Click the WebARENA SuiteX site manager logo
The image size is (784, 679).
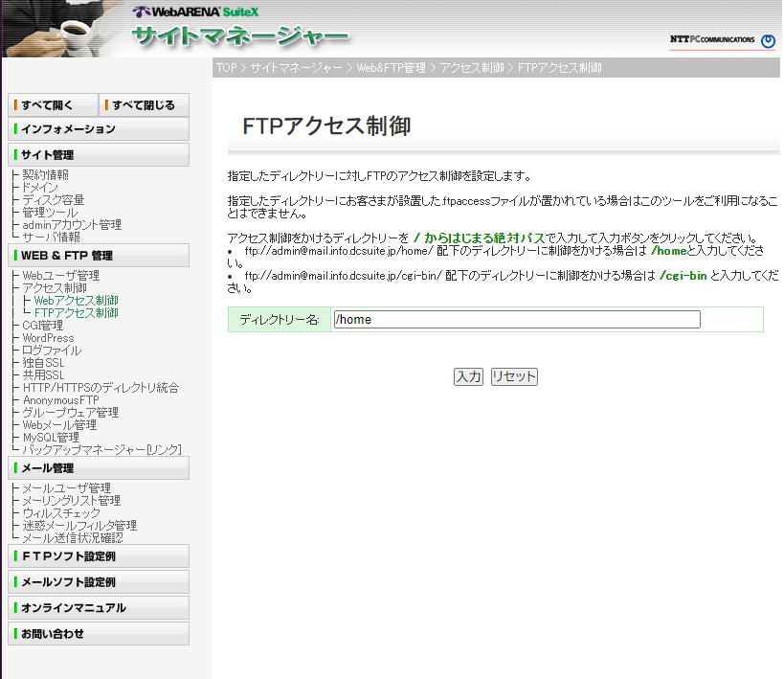point(239,31)
